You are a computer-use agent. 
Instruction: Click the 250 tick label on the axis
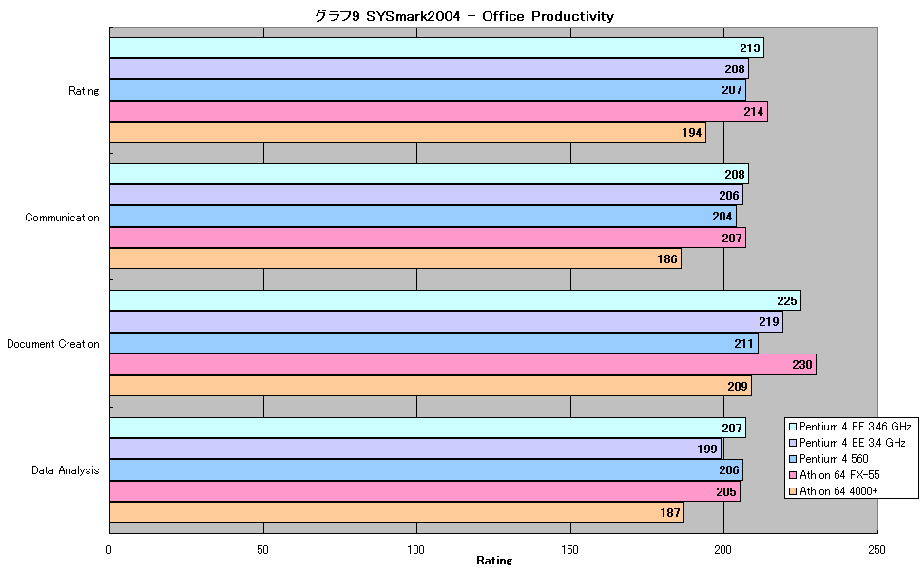click(x=876, y=550)
